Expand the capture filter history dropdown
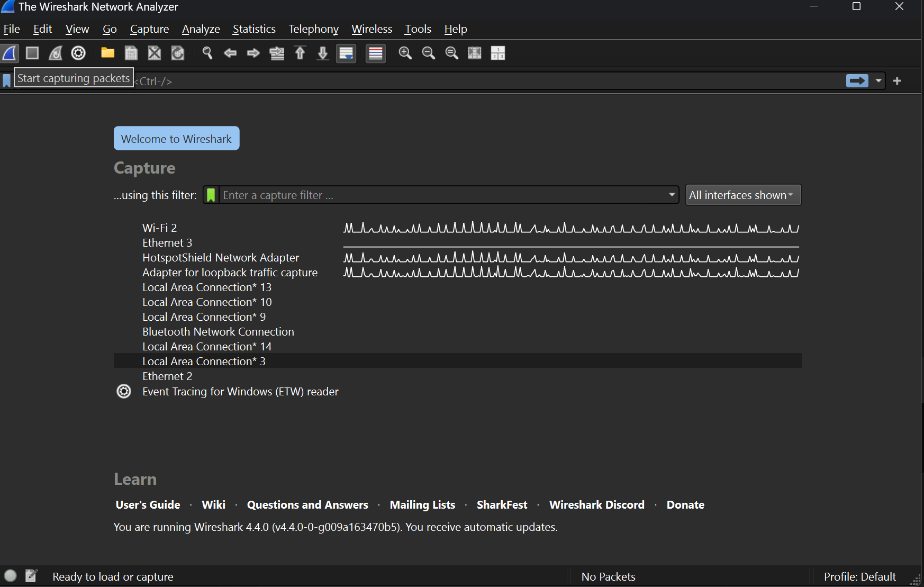 [x=672, y=195]
